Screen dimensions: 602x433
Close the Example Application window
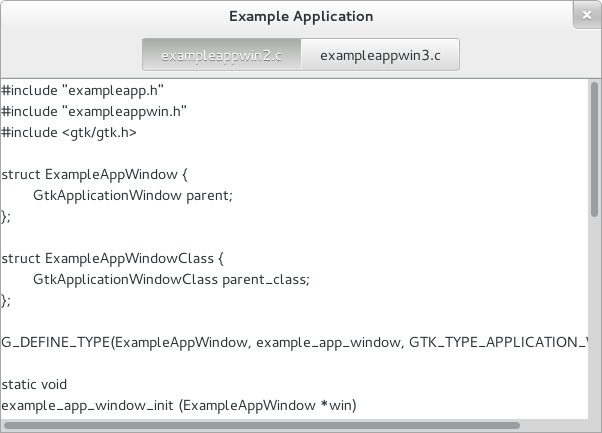[584, 17]
